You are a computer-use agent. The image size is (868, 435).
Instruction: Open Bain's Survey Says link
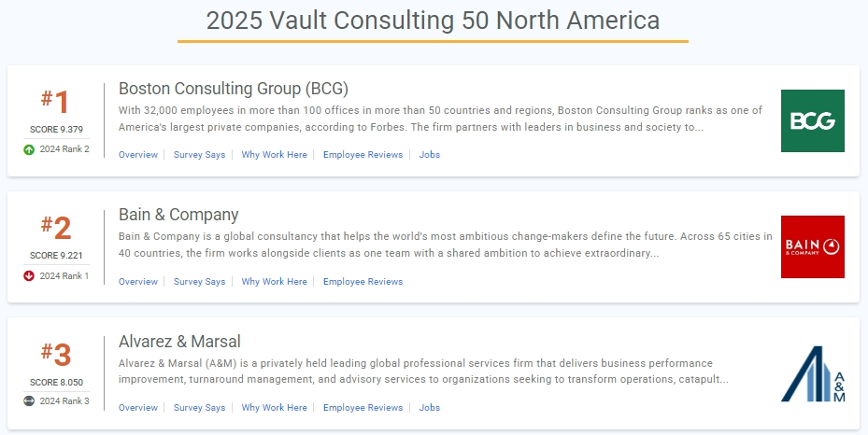pos(199,281)
